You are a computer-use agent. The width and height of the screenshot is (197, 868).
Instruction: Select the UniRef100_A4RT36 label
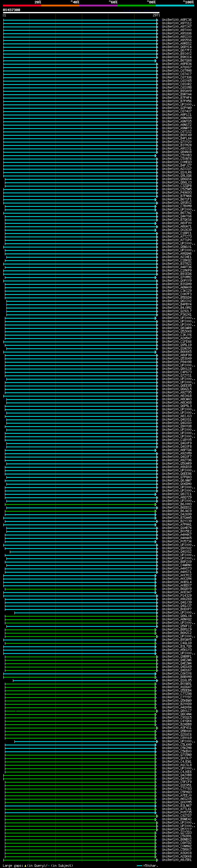pyautogui.click(x=177, y=267)
